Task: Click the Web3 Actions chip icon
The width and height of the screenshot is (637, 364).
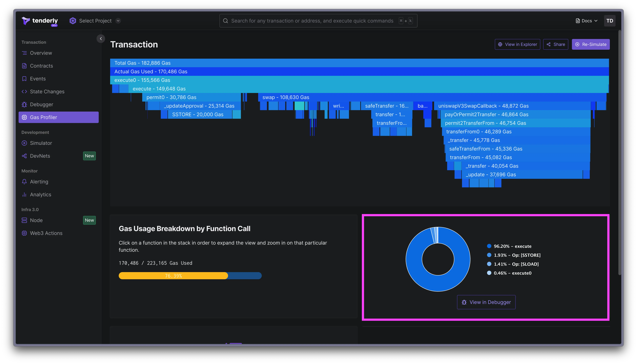Action: point(24,233)
